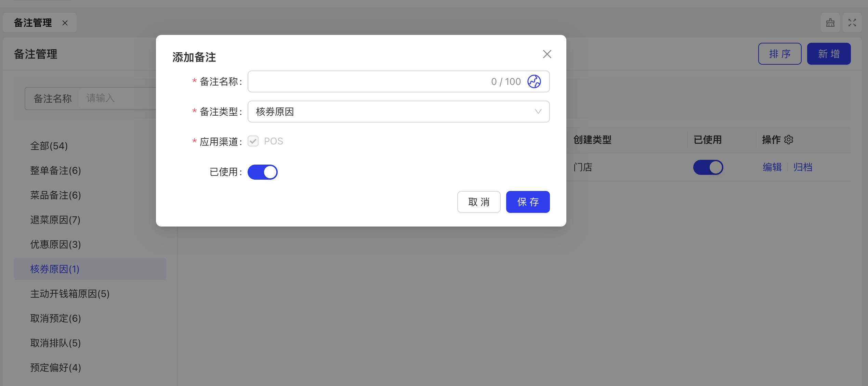This screenshot has width=868, height=386.
Task: Click the 取消 button
Action: pyautogui.click(x=478, y=202)
